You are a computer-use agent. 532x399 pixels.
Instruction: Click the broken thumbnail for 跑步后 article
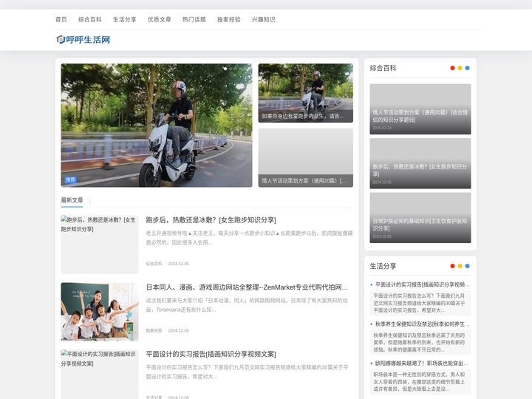pos(100,245)
